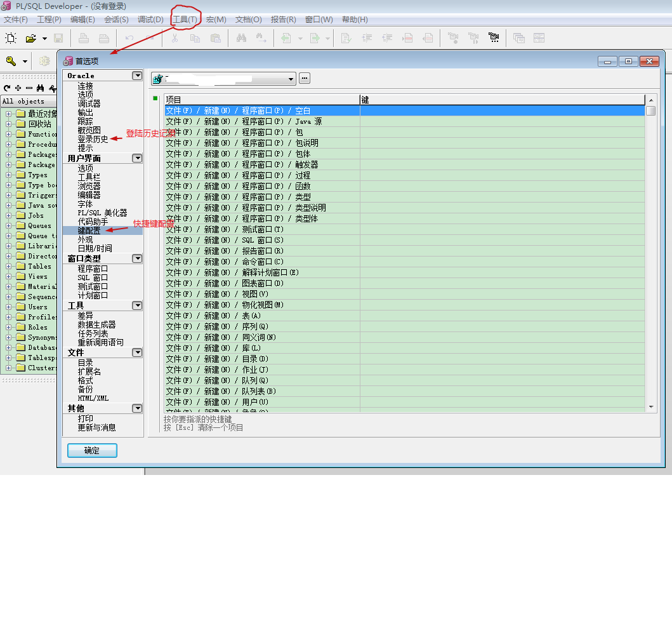Screen dimensions: 672x635
Task: Expand the Users folder in object browser
Action: pos(8,307)
